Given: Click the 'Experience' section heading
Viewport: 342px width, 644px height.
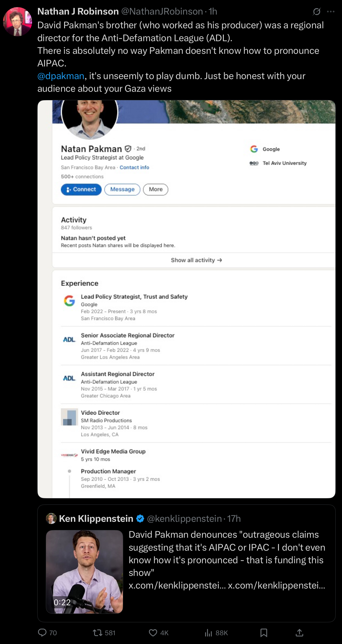Looking at the screenshot, I should pyautogui.click(x=80, y=283).
